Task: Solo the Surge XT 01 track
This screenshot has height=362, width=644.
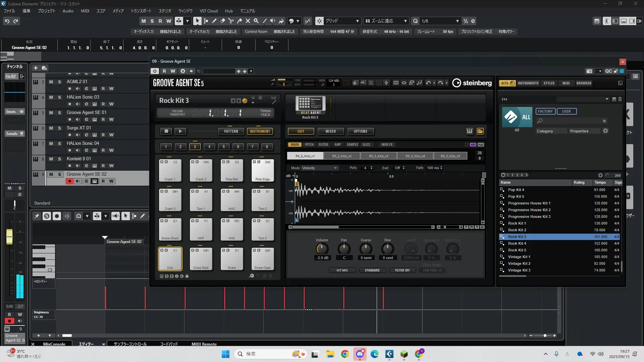Action: pos(59,128)
